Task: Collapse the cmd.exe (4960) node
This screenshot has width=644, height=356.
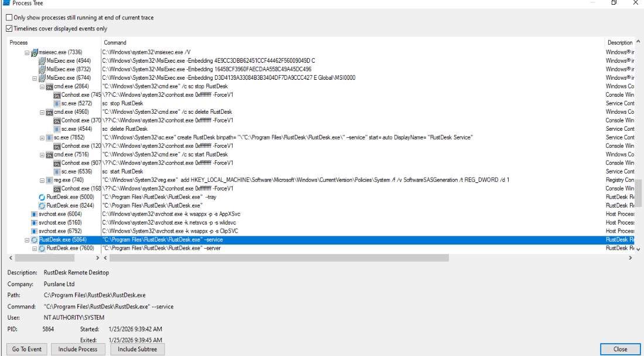Action: coord(42,112)
